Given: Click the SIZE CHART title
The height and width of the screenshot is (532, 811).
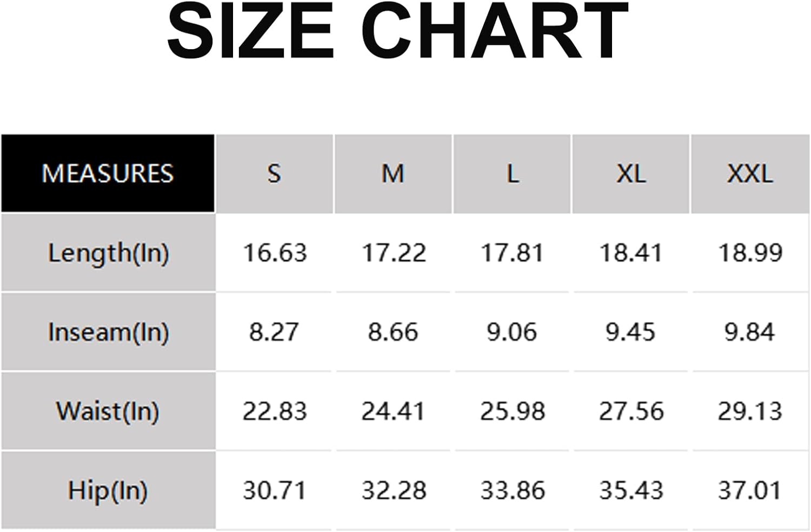Looking at the screenshot, I should click(x=398, y=31).
